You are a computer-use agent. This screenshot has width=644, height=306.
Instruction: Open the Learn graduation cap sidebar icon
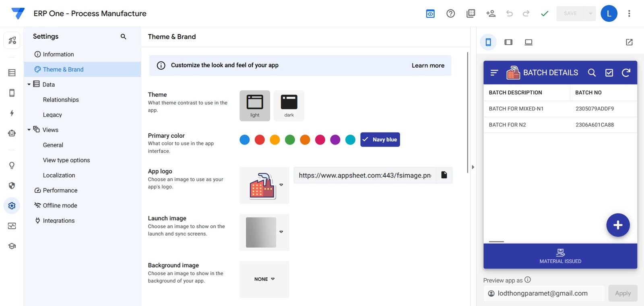coord(12,246)
